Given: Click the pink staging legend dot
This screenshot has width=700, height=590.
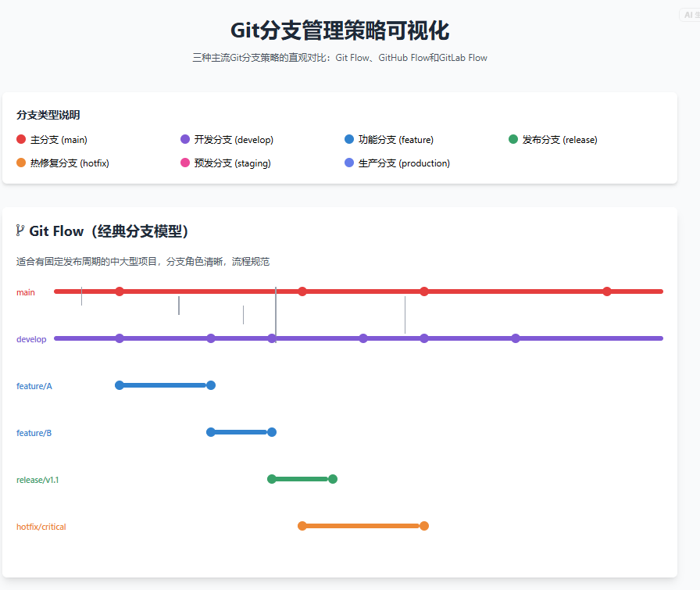Looking at the screenshot, I should click(185, 163).
